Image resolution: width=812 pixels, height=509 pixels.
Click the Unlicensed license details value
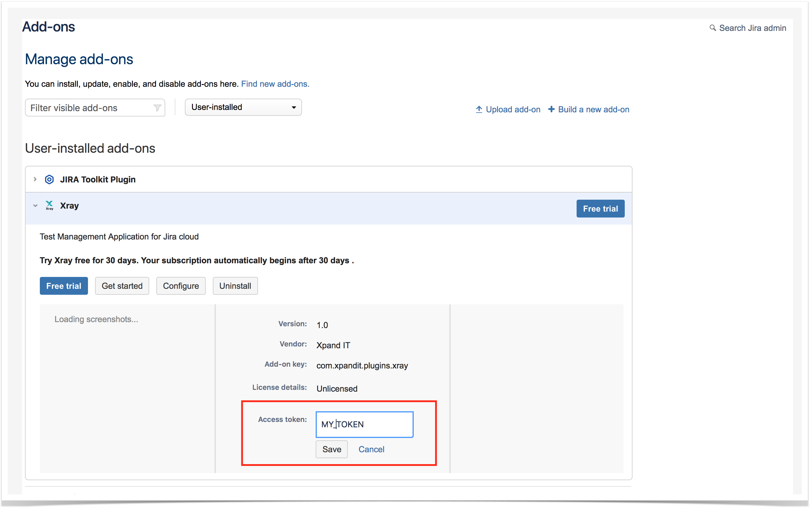(337, 388)
